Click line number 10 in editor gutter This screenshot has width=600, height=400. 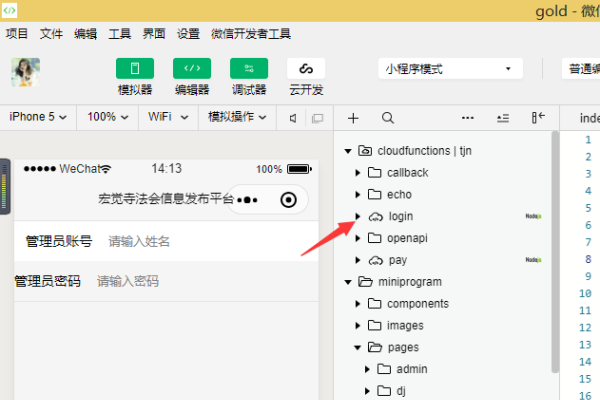585,293
